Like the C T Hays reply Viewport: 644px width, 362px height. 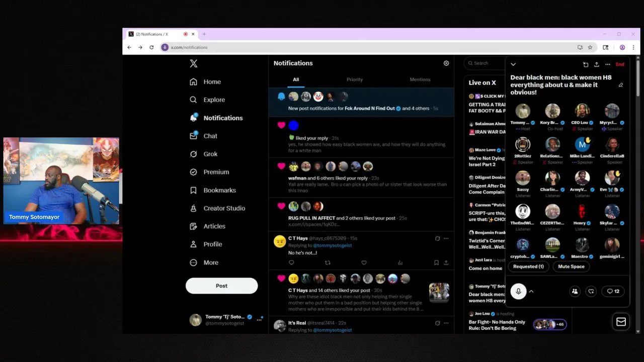tap(364, 262)
